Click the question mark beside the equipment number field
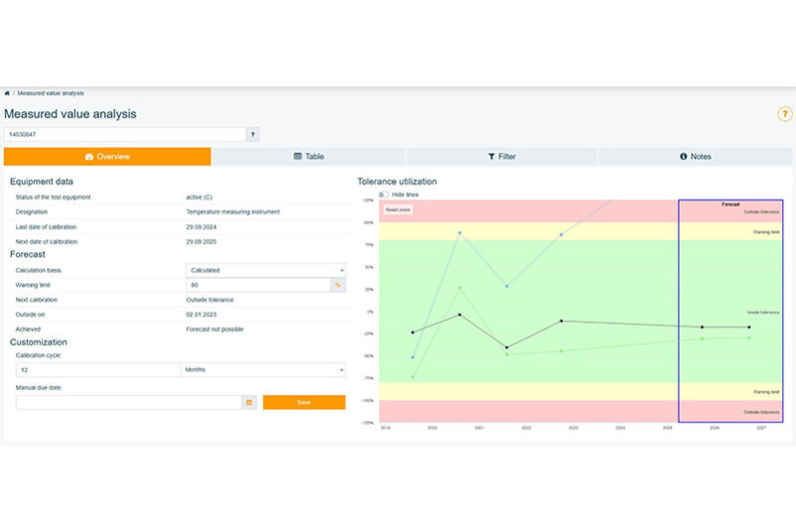The width and height of the screenshot is (796, 532). pyautogui.click(x=253, y=135)
